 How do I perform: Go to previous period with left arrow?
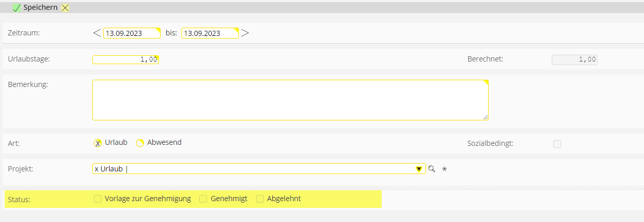click(x=97, y=33)
